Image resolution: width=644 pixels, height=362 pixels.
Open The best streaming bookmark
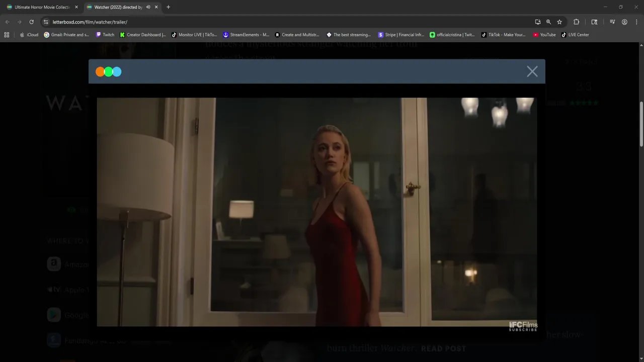point(349,35)
